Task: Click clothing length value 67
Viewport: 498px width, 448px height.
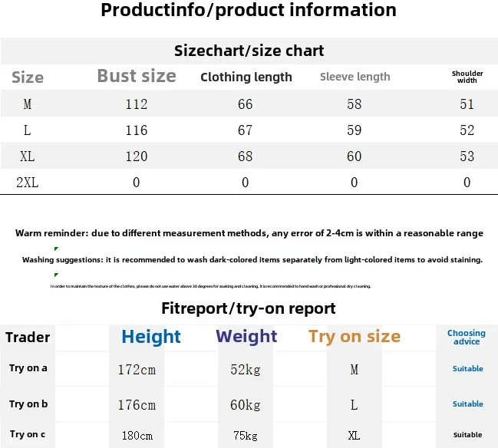Action: point(246,130)
